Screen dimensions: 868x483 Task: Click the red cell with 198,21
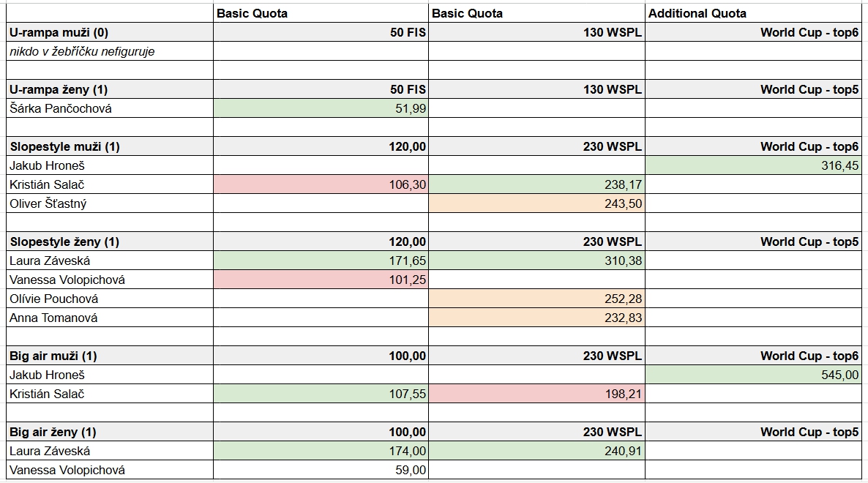click(x=536, y=394)
